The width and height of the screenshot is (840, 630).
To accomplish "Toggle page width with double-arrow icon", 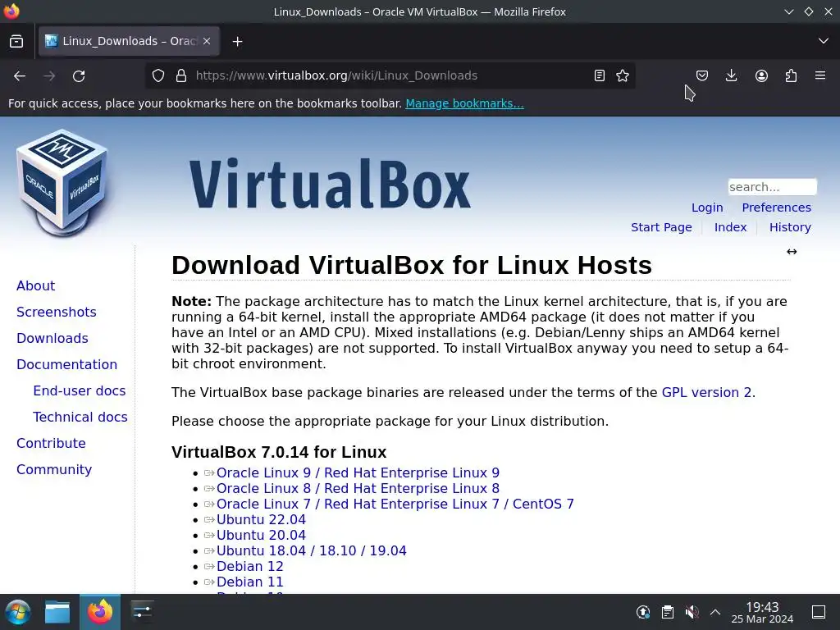I will 792,252.
